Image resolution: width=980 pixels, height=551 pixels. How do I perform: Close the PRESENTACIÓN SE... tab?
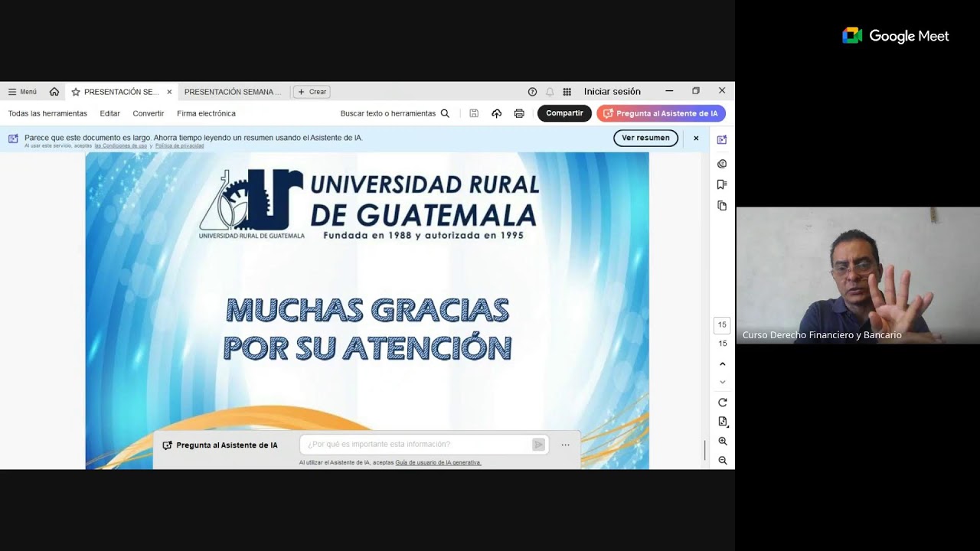coord(169,92)
